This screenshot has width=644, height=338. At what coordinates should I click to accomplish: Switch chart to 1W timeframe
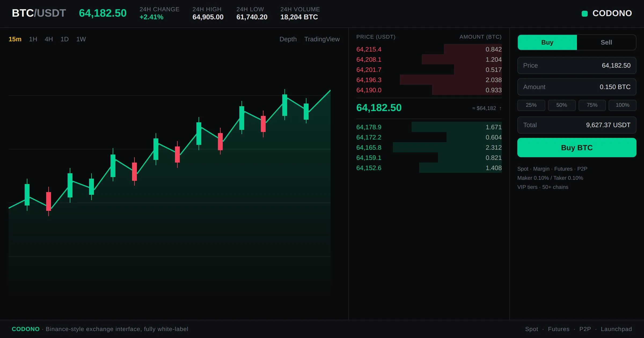point(81,39)
